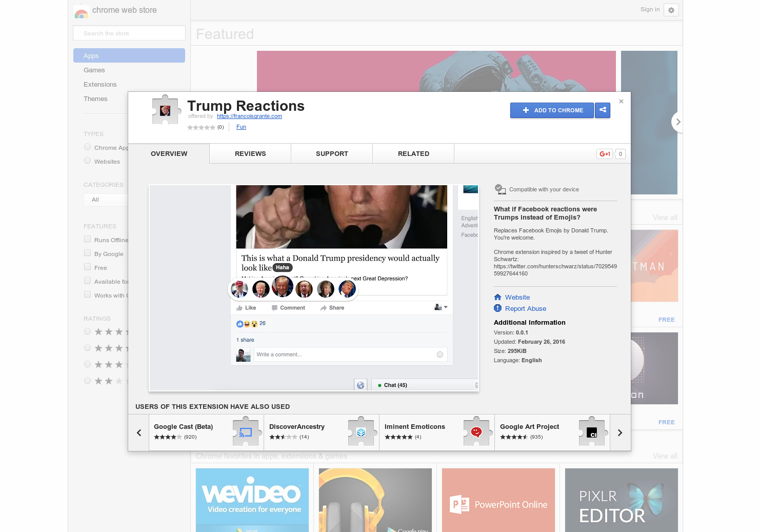Click the globe icon near Chat bar
This screenshot has width=759, height=532.
[361, 385]
